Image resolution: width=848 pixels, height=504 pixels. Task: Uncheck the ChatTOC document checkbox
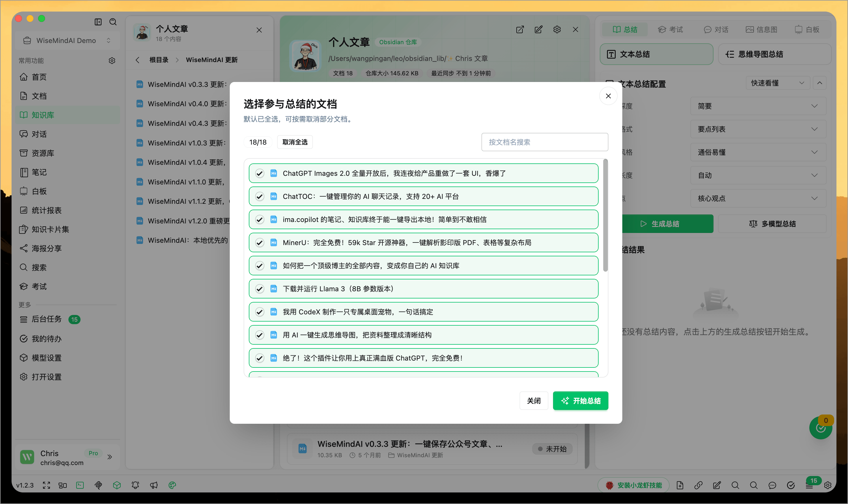click(x=260, y=196)
